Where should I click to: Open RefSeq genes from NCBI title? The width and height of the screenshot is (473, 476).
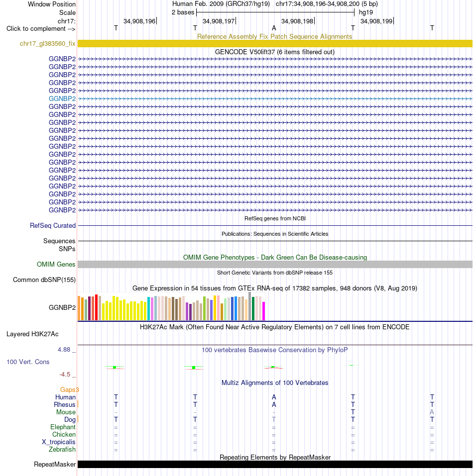pyautogui.click(x=275, y=218)
